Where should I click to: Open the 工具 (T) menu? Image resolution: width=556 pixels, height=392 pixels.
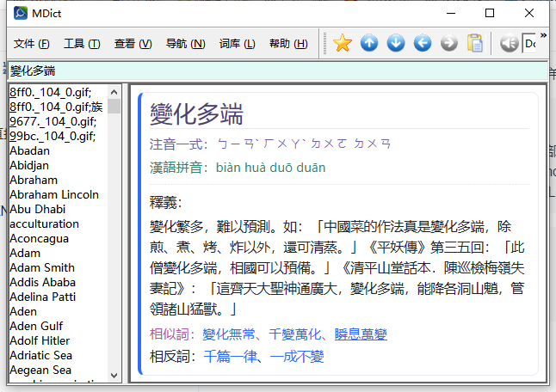pyautogui.click(x=82, y=44)
